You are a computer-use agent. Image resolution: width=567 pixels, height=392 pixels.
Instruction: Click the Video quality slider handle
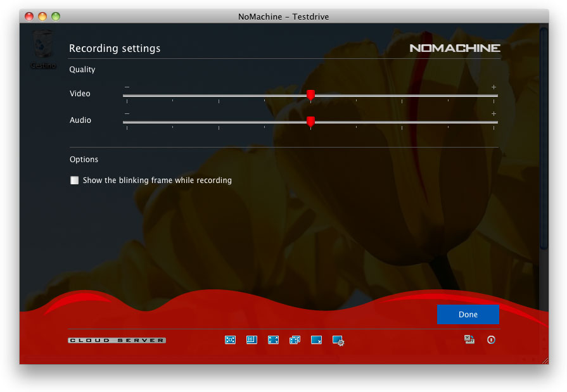[310, 95]
